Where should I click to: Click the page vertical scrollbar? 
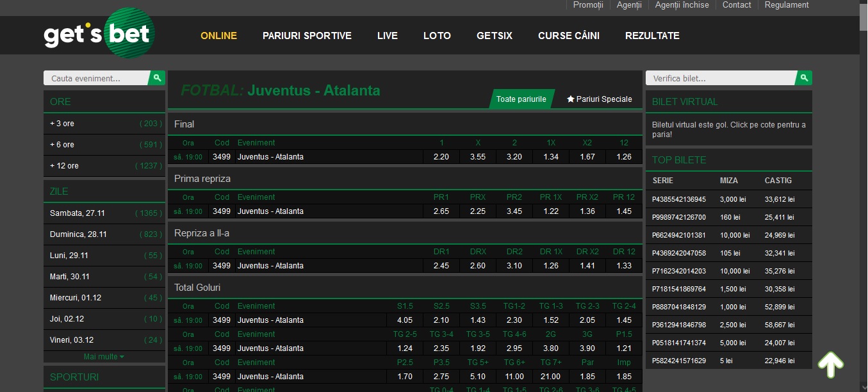863,196
